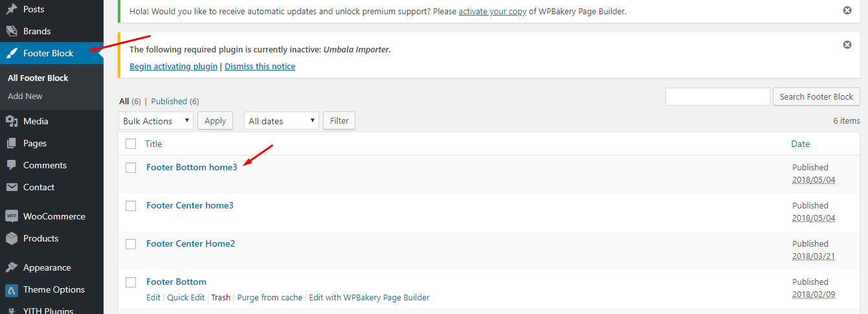Check the Footer Bottom home3 checkbox
The width and height of the screenshot is (868, 314).
click(131, 168)
